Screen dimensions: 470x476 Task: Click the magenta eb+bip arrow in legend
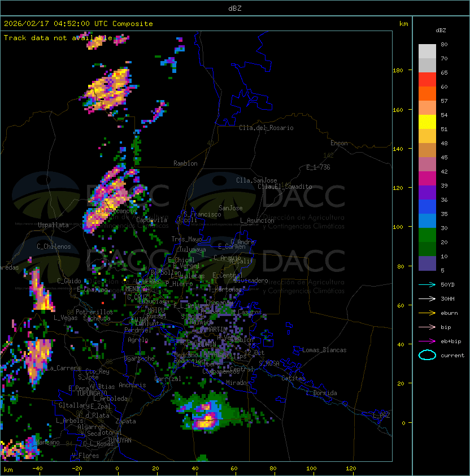(x=427, y=341)
